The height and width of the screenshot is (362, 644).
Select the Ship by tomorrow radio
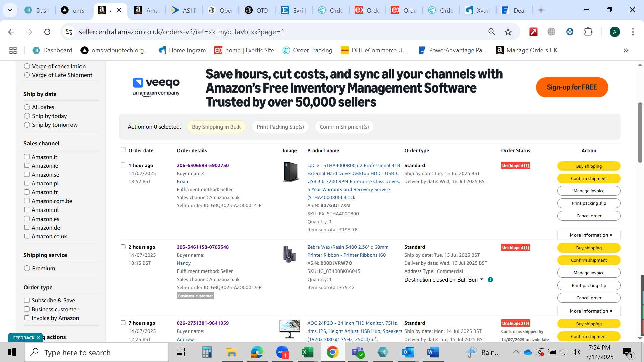point(27,125)
